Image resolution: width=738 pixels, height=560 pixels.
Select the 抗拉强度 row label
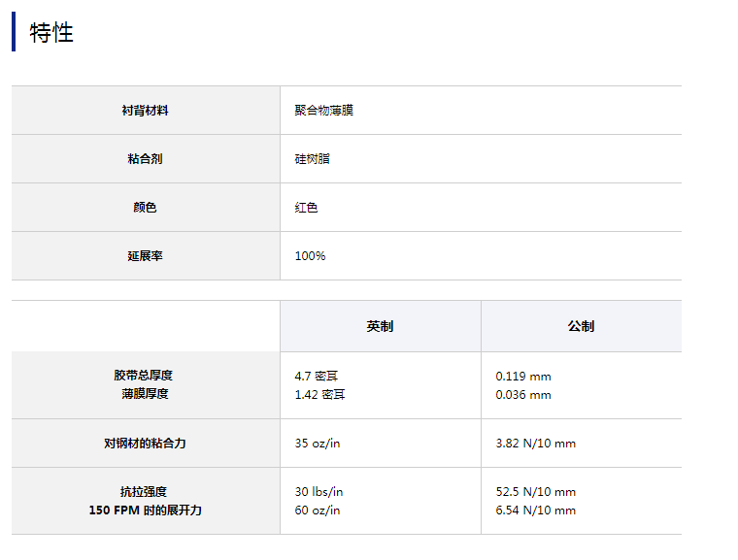[145, 492]
